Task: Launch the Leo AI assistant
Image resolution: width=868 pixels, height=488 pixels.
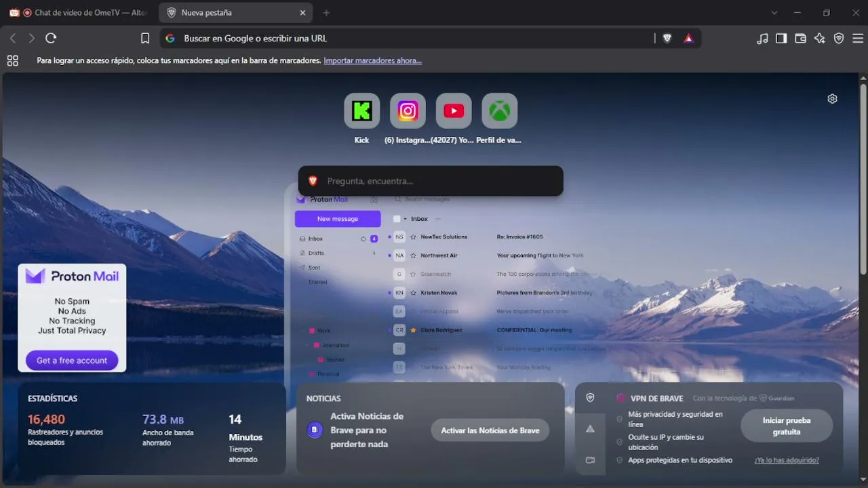Action: (820, 39)
